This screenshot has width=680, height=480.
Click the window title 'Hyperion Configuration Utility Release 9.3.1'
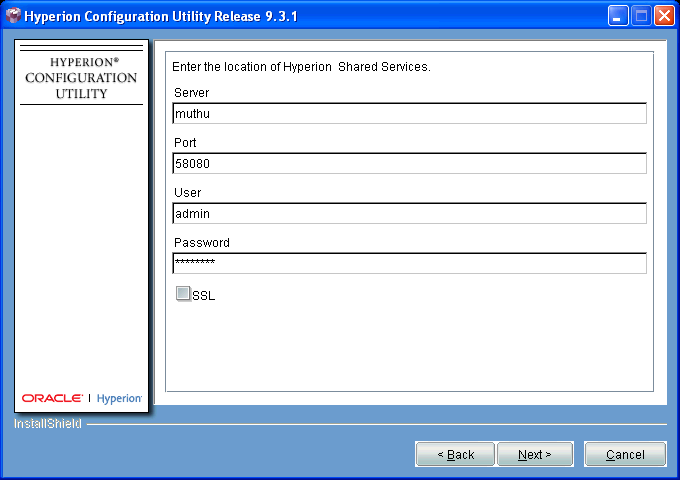pos(161,16)
